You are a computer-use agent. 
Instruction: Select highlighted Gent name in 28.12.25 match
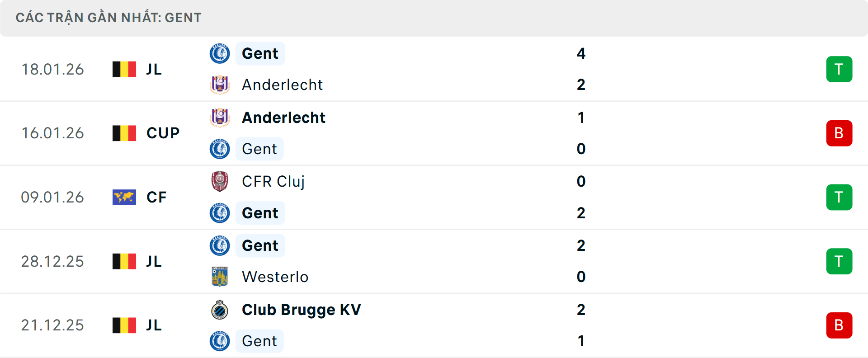tap(260, 246)
